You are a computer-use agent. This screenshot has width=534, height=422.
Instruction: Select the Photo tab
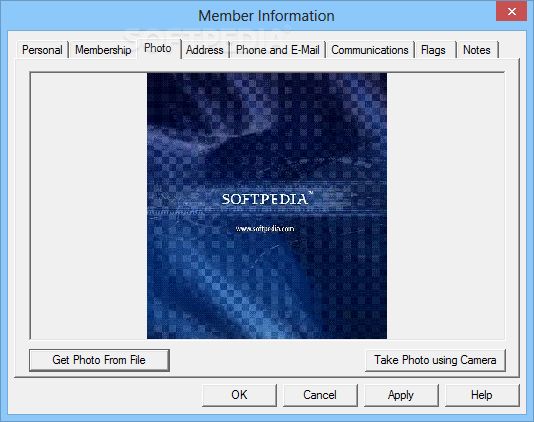(158, 48)
